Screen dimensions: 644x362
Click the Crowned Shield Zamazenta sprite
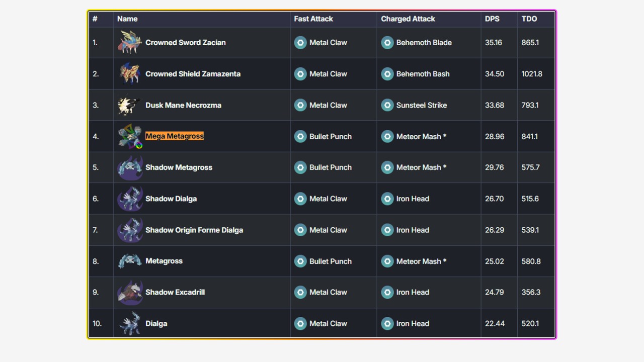130,74
